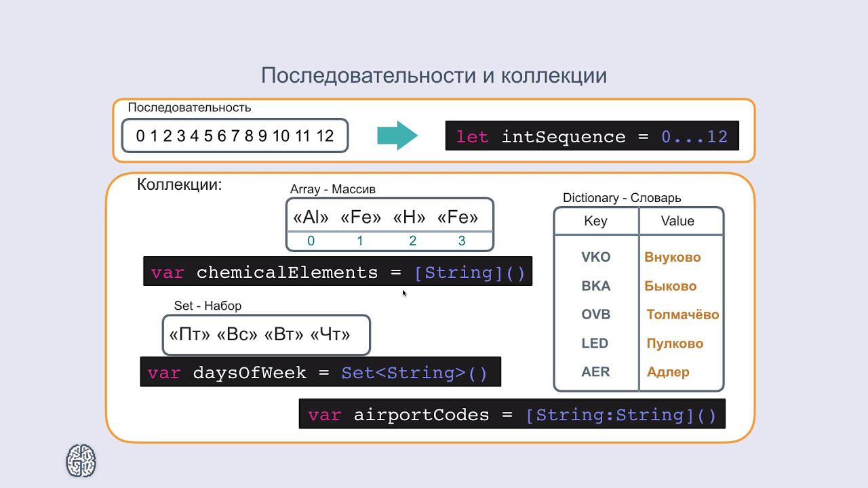This screenshot has height=488, width=868.
Task: Click the teal right-pointing arrow
Action: [x=397, y=136]
